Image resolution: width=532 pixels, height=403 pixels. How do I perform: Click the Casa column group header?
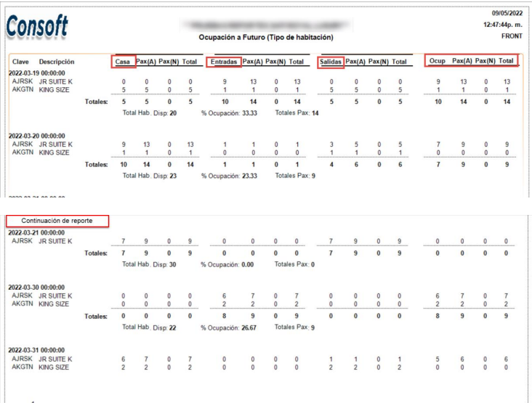tap(123, 62)
